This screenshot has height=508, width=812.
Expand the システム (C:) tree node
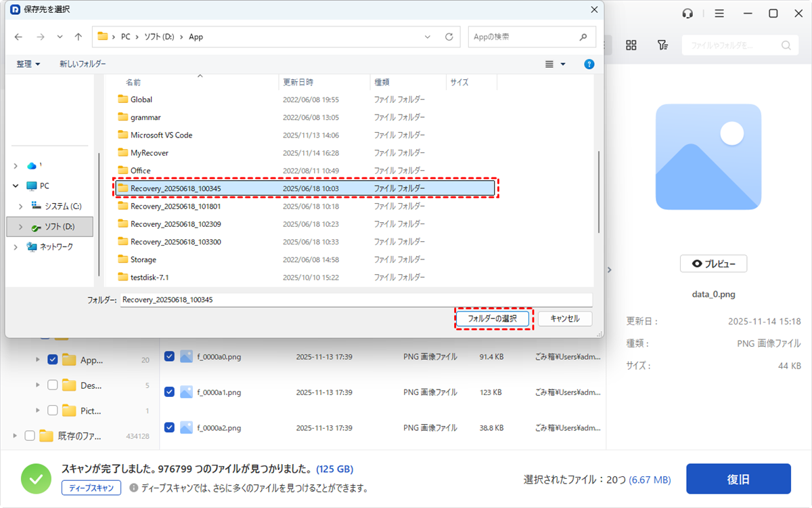click(x=20, y=206)
